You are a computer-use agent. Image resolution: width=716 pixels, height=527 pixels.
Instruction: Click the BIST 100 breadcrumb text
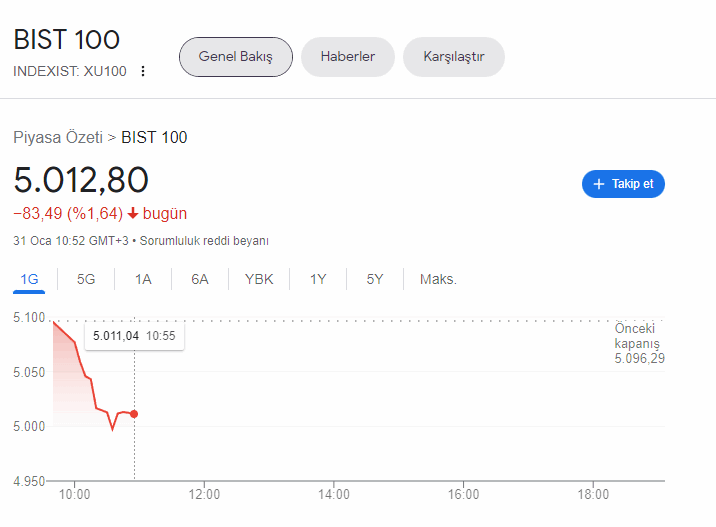[x=154, y=137]
